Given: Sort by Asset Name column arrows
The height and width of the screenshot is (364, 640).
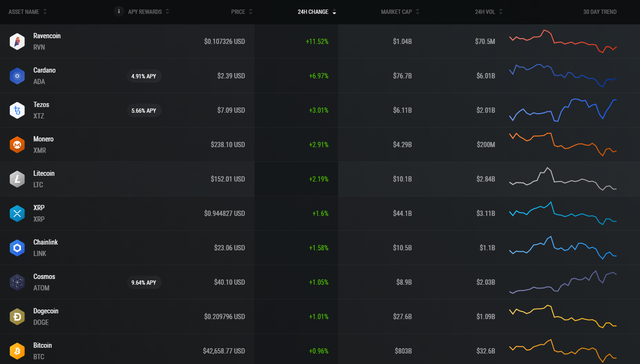Looking at the screenshot, I should (x=45, y=11).
